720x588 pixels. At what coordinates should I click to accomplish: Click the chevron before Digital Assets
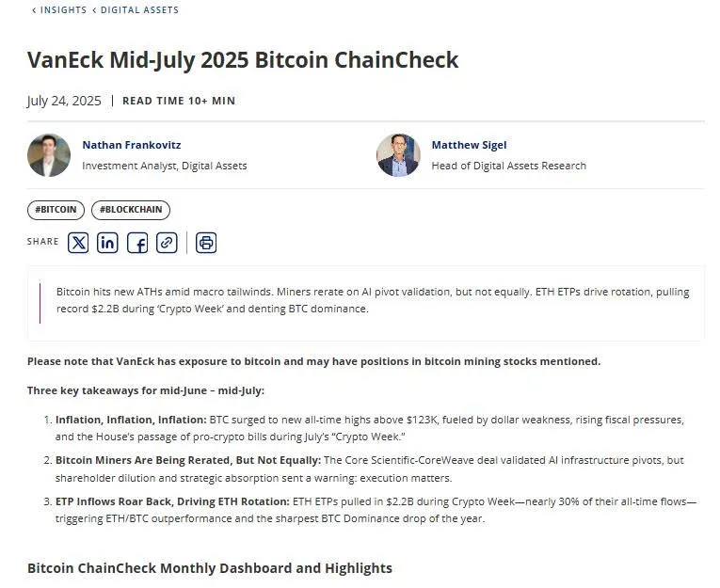(95, 10)
